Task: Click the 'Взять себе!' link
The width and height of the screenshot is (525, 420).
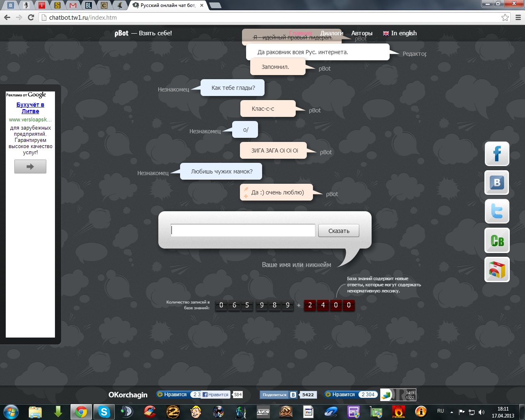Action: tap(155, 33)
